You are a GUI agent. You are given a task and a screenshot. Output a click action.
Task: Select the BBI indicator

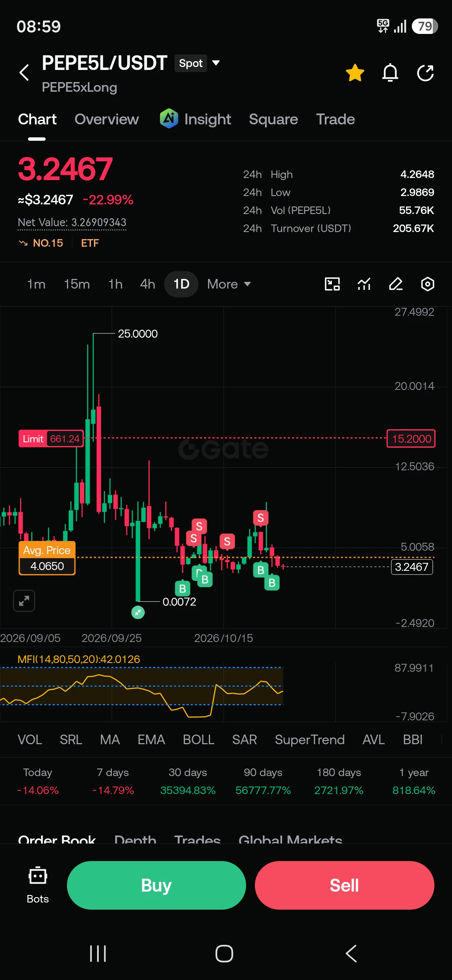pyautogui.click(x=413, y=740)
